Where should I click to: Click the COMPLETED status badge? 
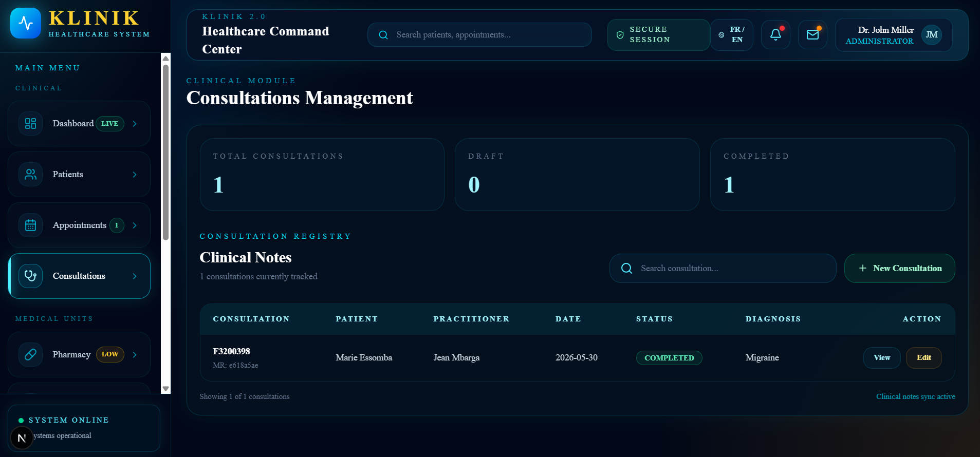(x=669, y=358)
